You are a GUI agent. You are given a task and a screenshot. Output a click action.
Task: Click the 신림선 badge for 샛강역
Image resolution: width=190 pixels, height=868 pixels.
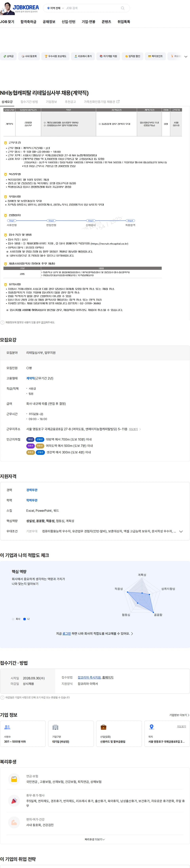click(x=40, y=452)
